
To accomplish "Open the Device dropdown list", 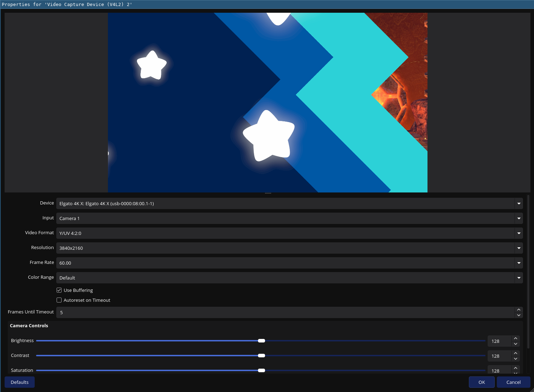I will pos(289,203).
